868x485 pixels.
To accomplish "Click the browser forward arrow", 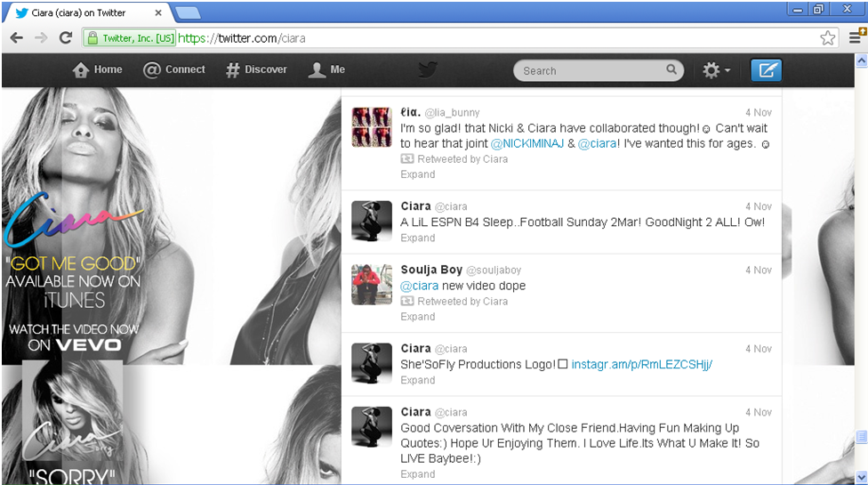I will click(x=41, y=38).
